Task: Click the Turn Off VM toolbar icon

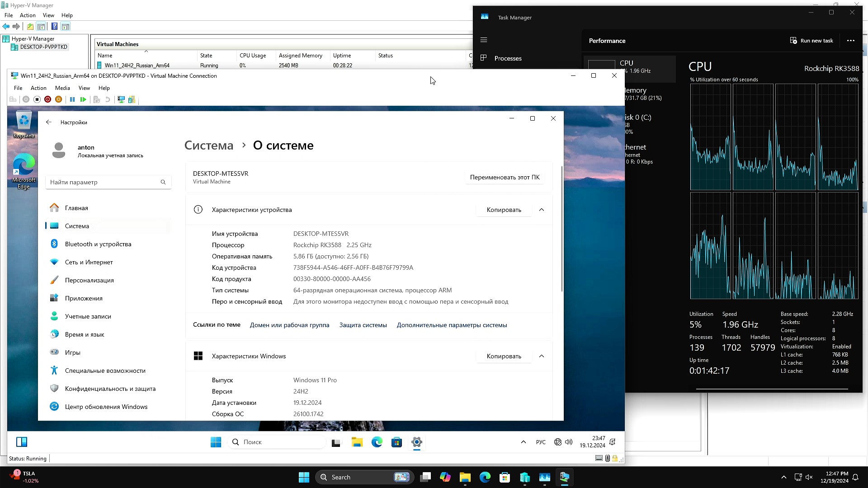Action: coord(37,99)
